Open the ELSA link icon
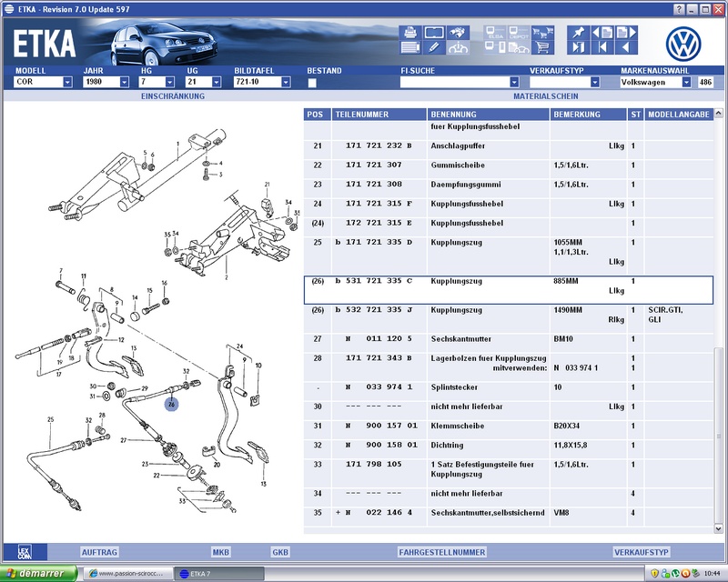728x582 pixels. pyautogui.click(x=495, y=33)
